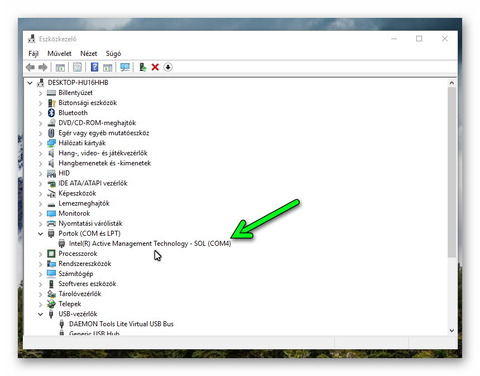Click the Lemezmeghajtók disk icon
This screenshot has height=376, width=480.
(51, 204)
